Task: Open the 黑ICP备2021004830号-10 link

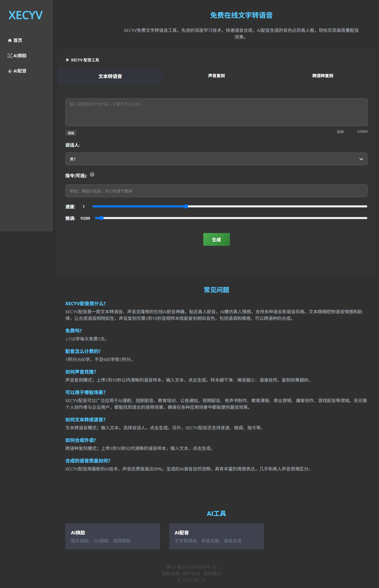Action: (192, 567)
